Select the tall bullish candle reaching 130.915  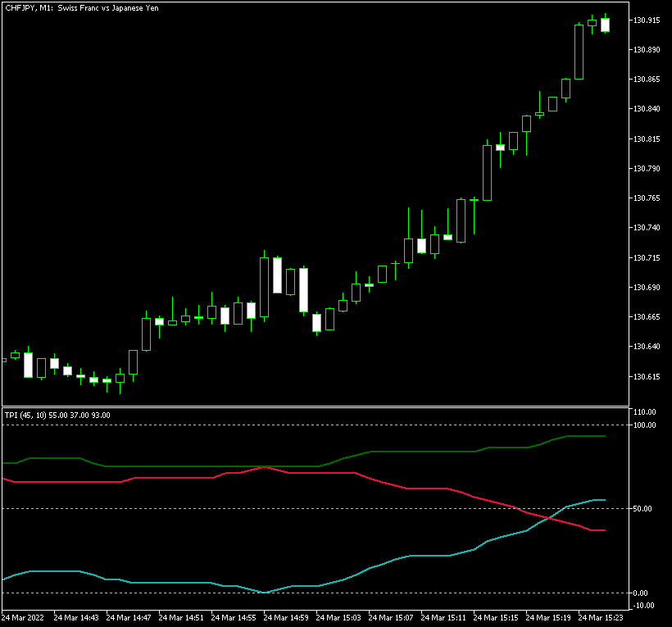(x=579, y=52)
